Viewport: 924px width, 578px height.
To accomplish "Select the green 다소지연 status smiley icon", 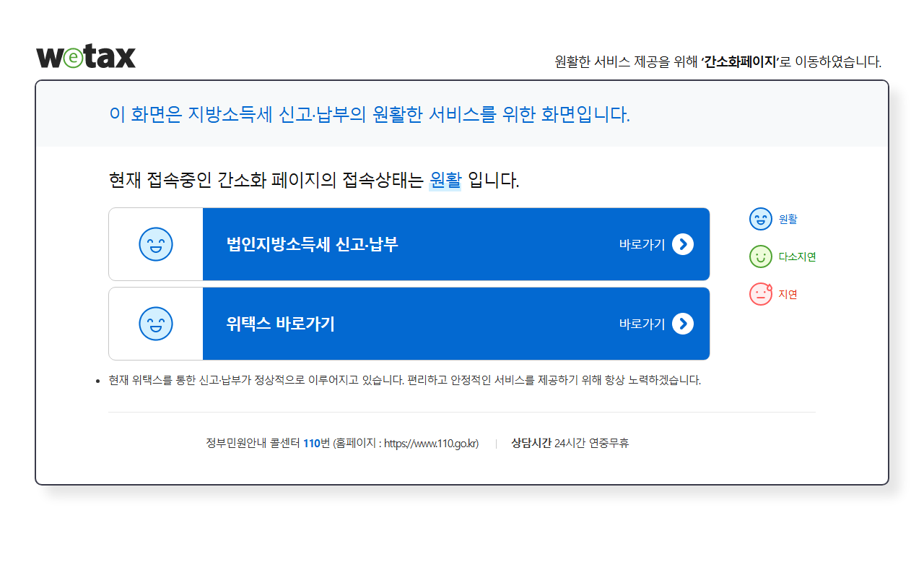I will (761, 256).
